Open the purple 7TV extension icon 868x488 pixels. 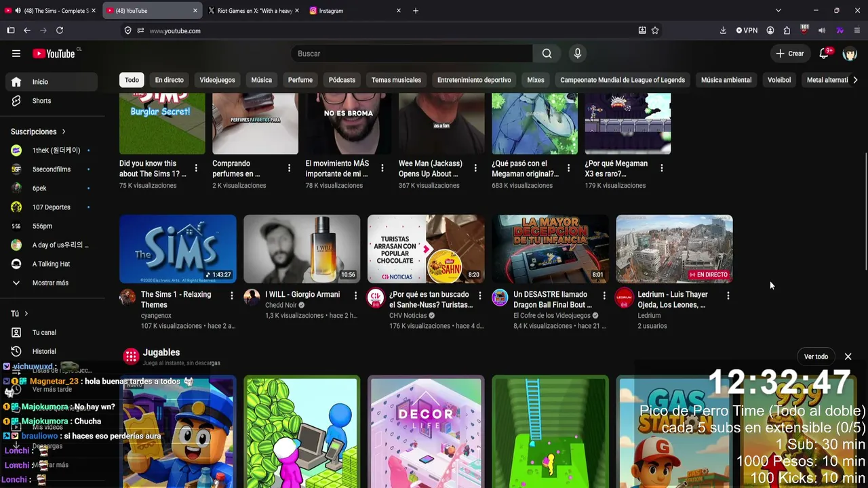[840, 30]
